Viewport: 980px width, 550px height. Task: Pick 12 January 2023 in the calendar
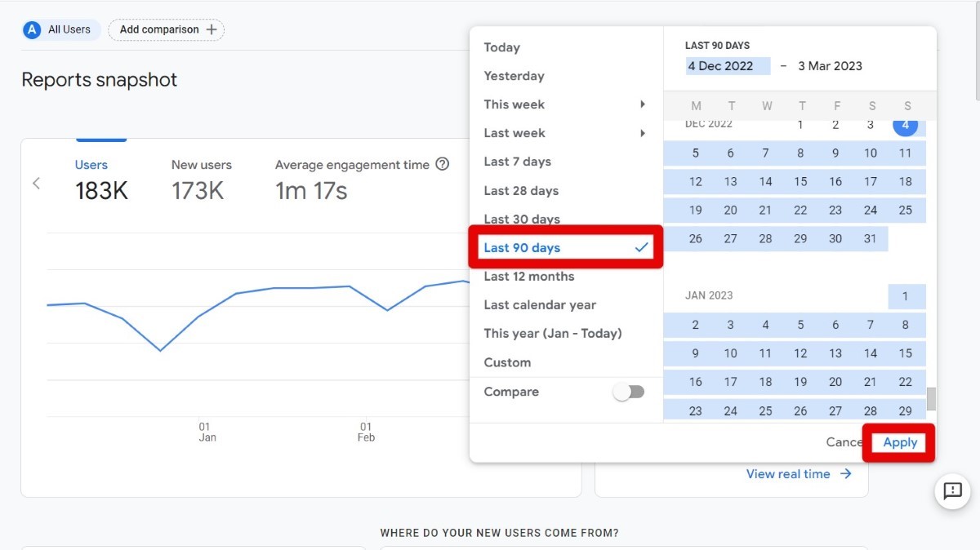800,353
